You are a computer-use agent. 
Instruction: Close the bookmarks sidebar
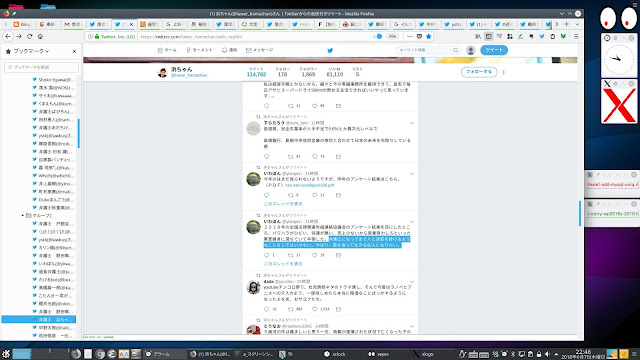[74, 51]
